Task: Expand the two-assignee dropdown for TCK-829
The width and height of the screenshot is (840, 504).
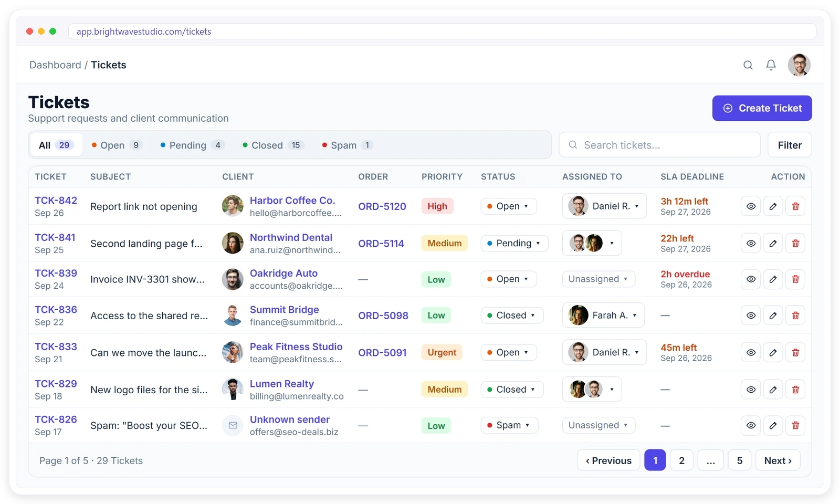Action: [x=592, y=390]
